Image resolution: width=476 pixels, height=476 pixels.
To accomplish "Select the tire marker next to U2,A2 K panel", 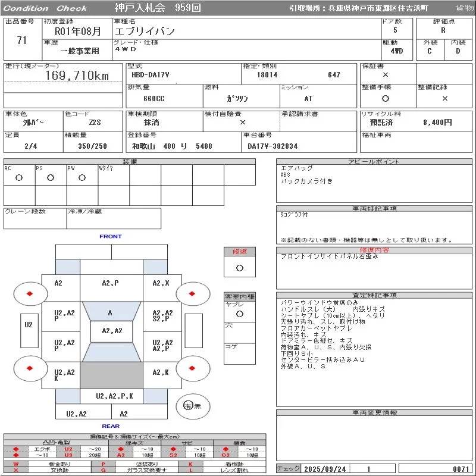I will coord(29,369).
